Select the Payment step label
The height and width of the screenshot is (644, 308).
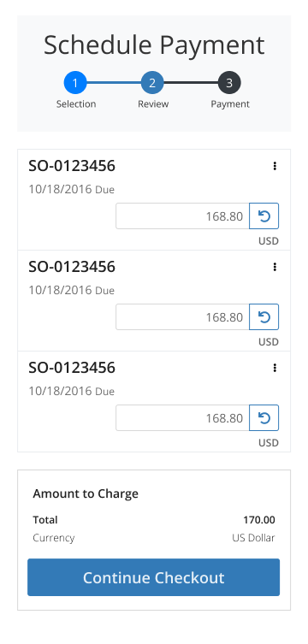pyautogui.click(x=230, y=103)
